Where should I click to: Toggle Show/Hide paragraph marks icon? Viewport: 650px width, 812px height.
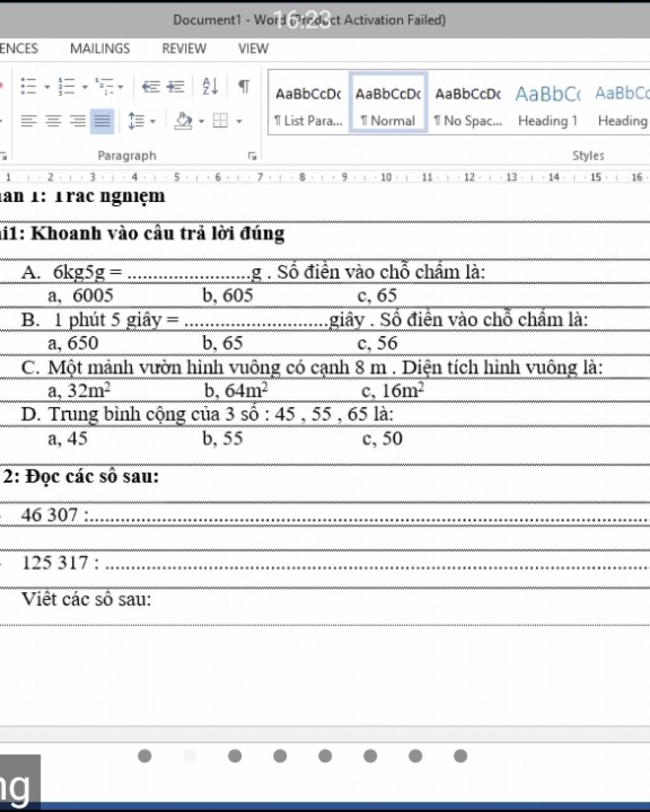click(x=244, y=86)
